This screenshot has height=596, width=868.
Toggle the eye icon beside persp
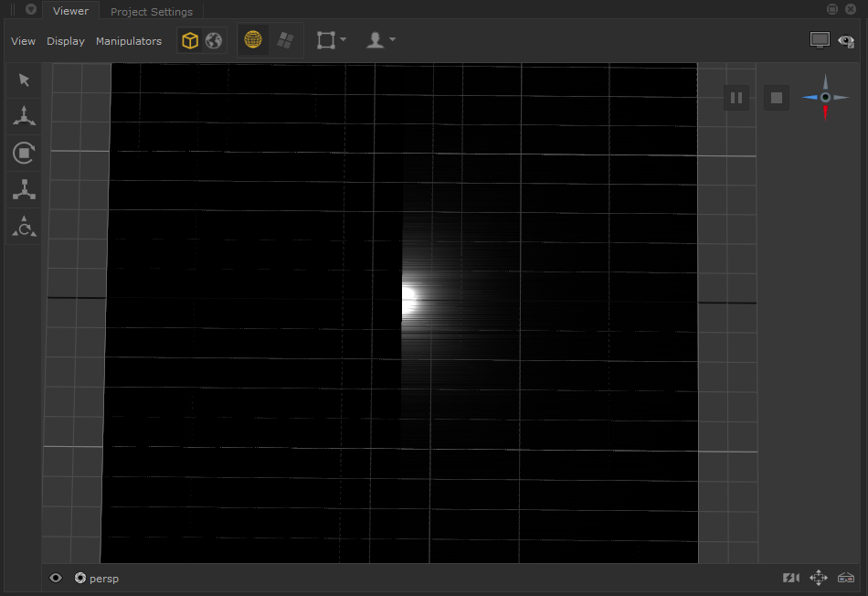(x=56, y=578)
